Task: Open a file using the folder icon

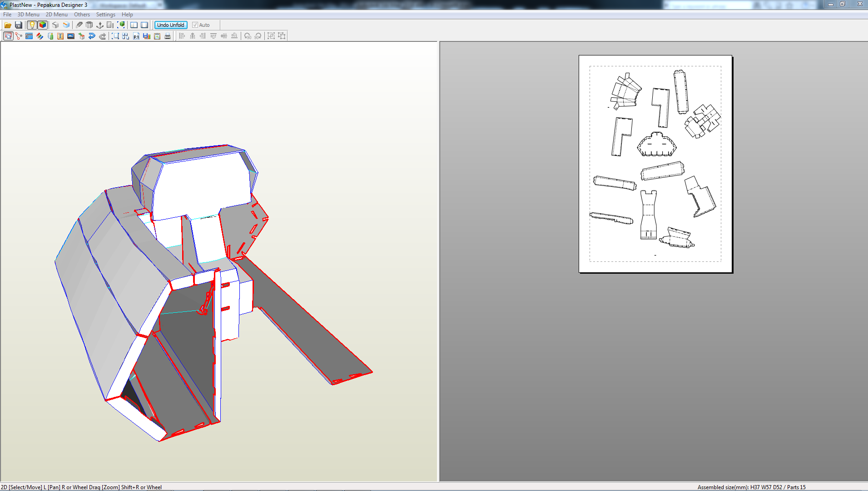Action: (x=7, y=25)
